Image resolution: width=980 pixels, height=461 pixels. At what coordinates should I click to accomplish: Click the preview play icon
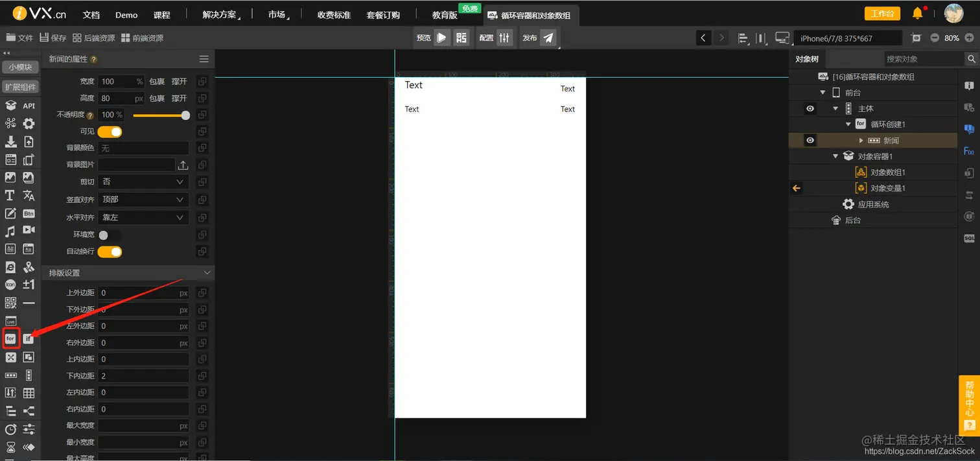442,38
